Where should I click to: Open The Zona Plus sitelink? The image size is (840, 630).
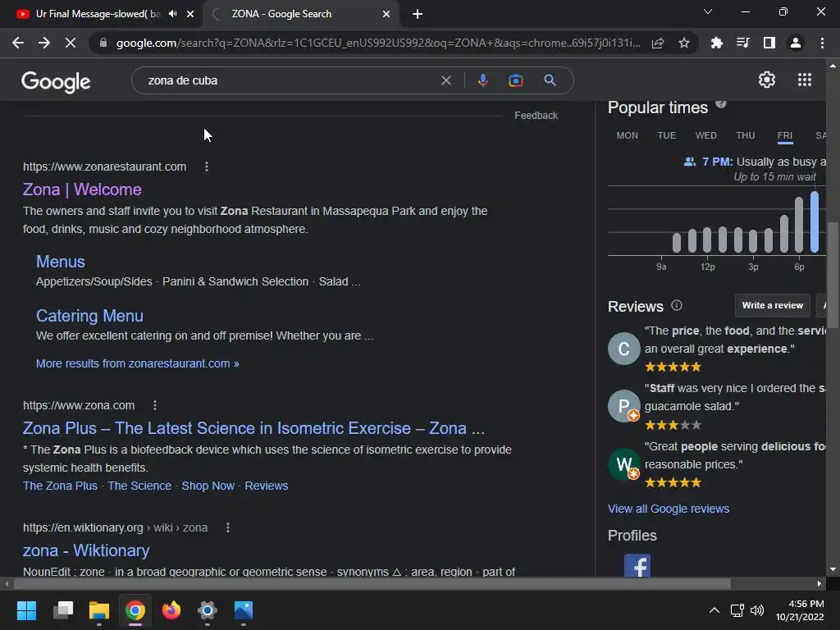(x=60, y=486)
